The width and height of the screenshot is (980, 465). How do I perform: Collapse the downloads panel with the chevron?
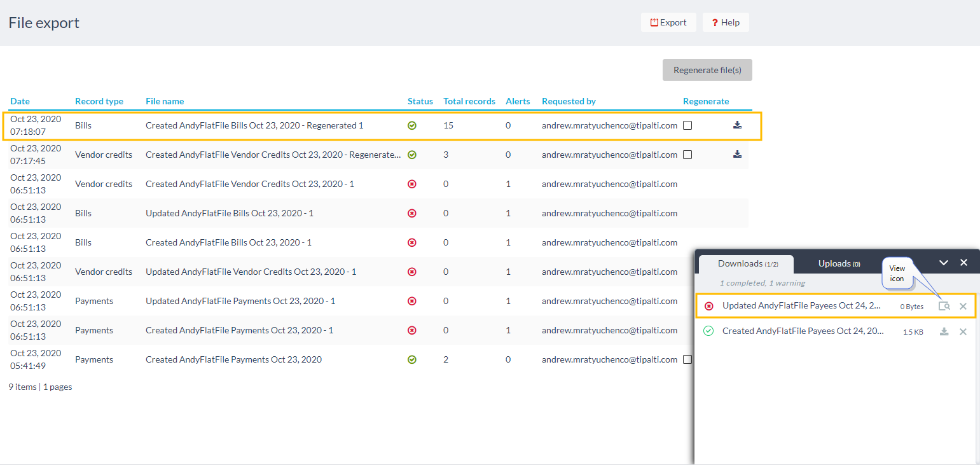point(944,263)
